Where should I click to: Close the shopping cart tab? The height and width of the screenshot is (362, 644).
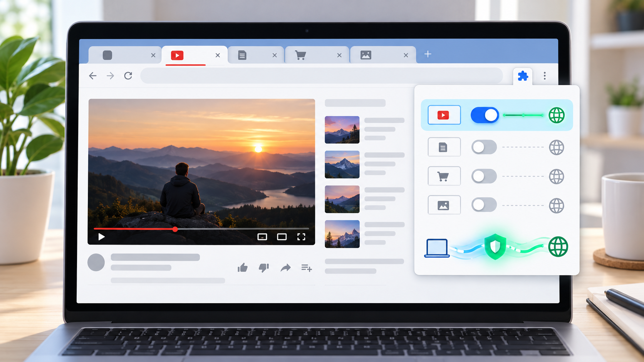339,55
